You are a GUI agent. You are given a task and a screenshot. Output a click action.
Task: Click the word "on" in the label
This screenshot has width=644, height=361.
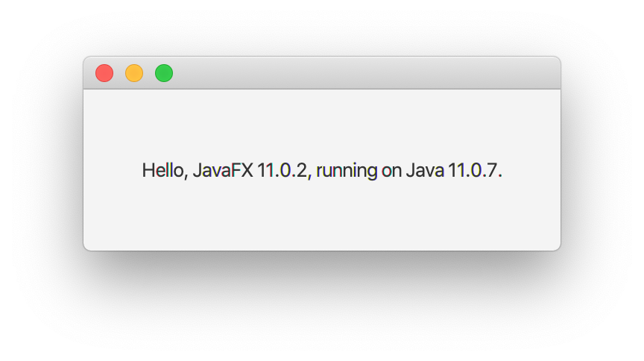392,172
